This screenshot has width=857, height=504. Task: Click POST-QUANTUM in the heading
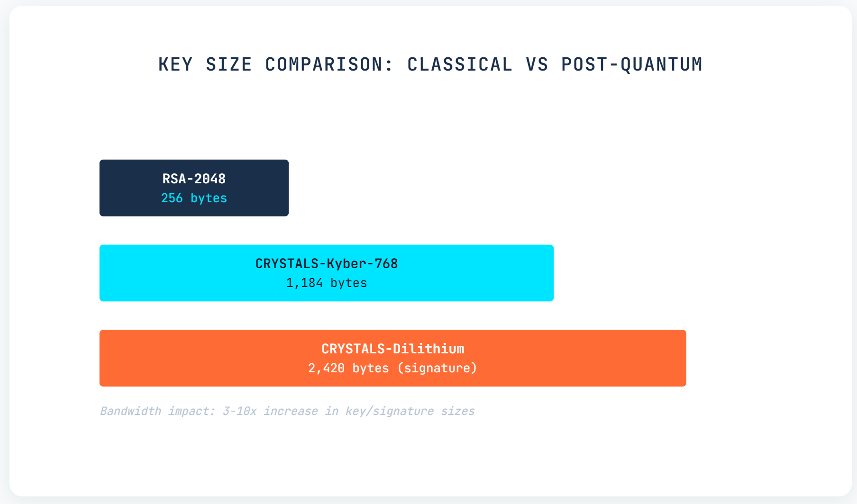click(631, 64)
